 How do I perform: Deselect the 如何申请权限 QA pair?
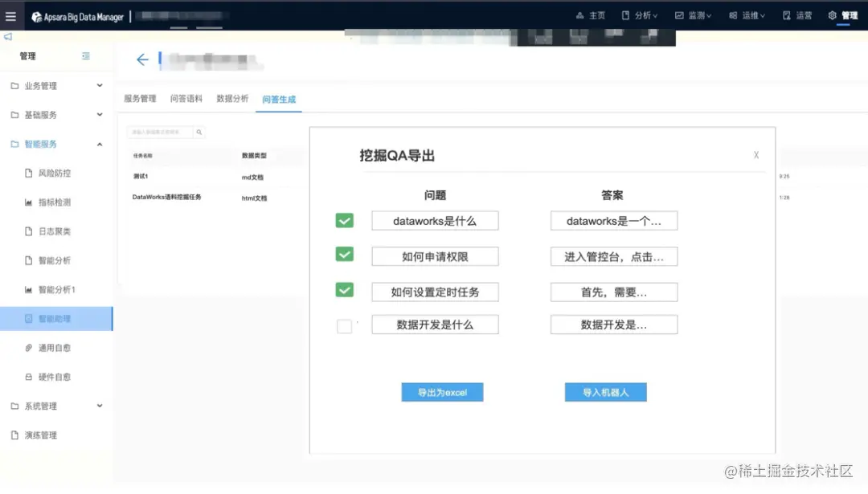point(344,254)
